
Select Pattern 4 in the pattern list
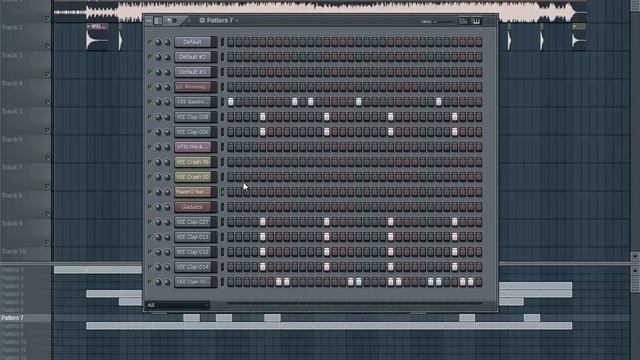tap(13, 294)
